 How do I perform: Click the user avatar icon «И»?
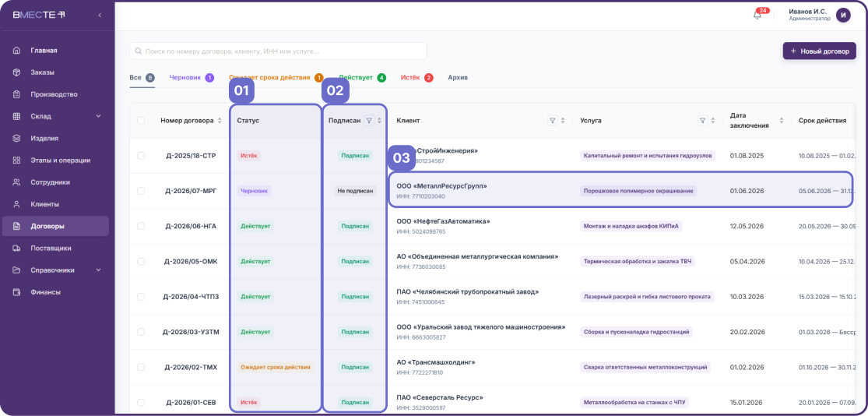coord(843,15)
